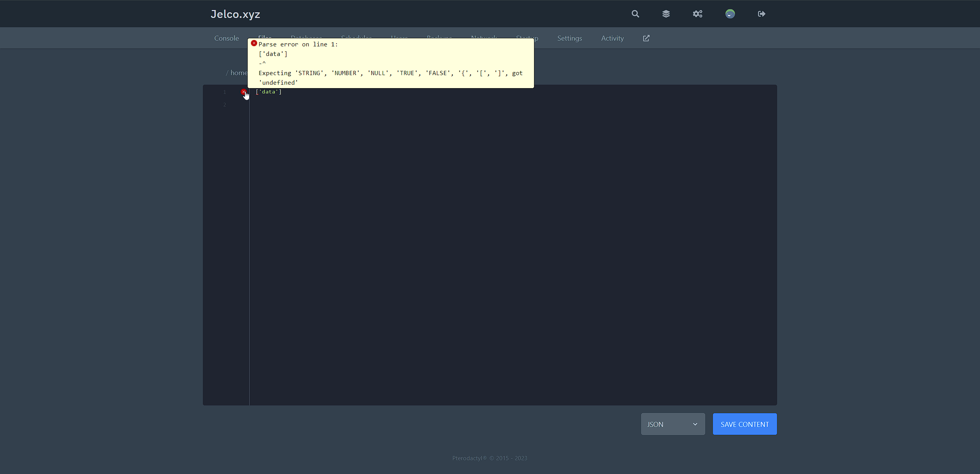The width and height of the screenshot is (980, 474).
Task: Click external link icon beside Activity
Action: 646,38
